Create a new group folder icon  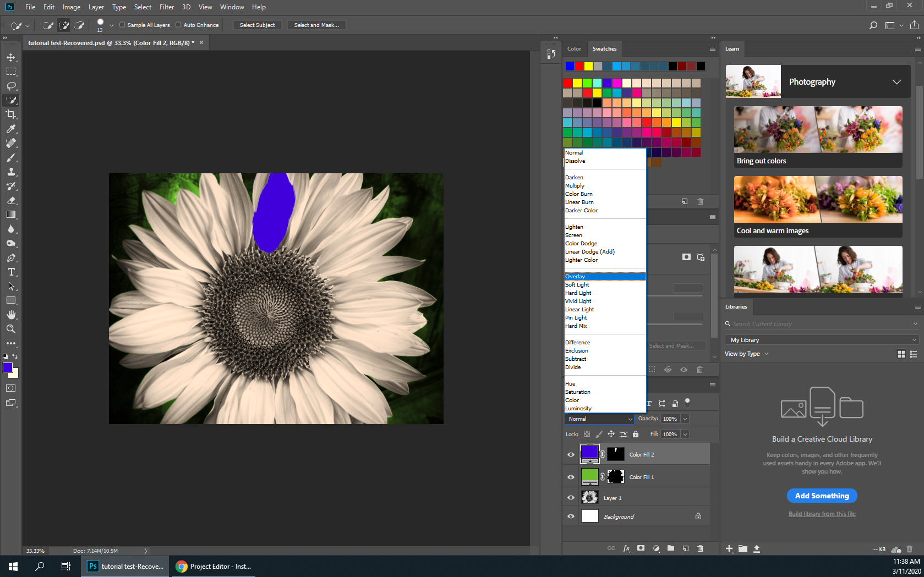[x=671, y=548]
